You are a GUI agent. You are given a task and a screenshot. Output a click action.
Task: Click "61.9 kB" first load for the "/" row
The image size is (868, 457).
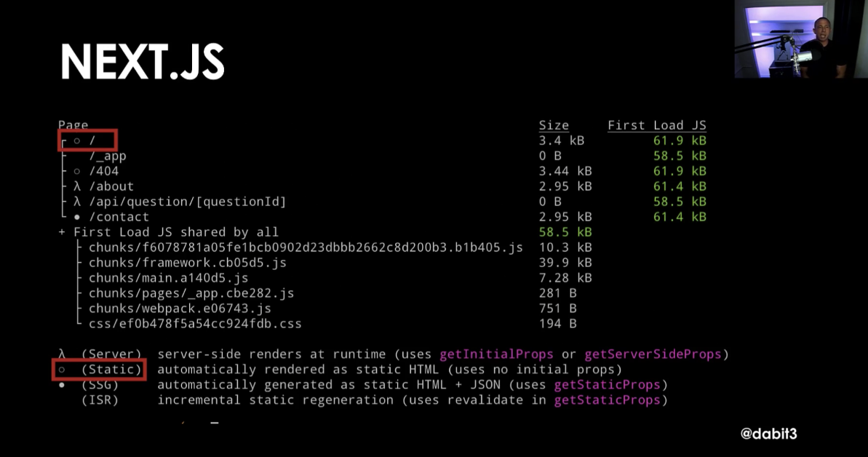680,140
